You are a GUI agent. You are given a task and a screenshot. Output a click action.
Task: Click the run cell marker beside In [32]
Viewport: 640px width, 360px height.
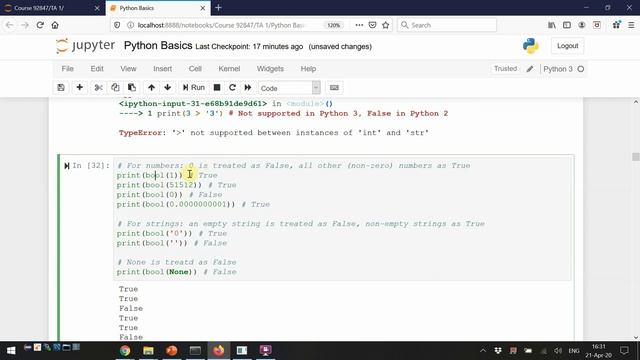click(x=67, y=166)
